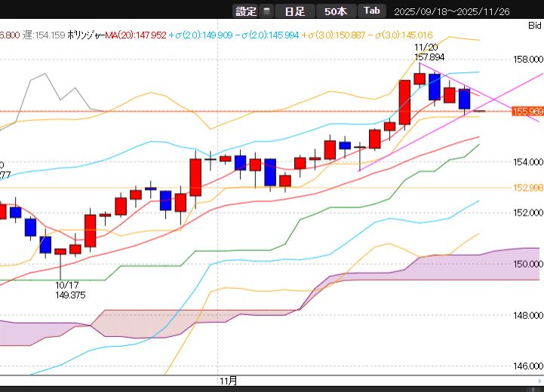Click the Bid label at top right
Viewport: 544px width, 392px height.
pos(534,25)
